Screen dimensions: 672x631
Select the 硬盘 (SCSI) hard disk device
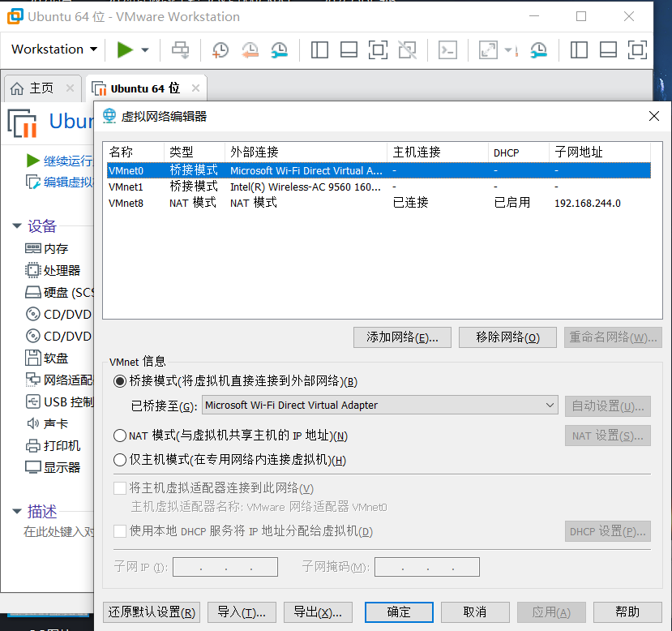[59, 292]
